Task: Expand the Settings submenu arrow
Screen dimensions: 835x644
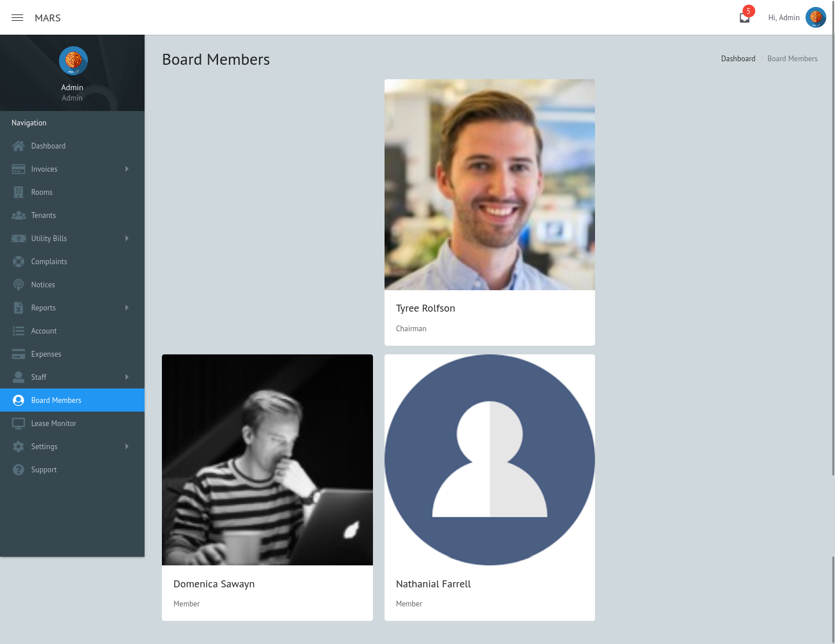Action: pos(127,446)
